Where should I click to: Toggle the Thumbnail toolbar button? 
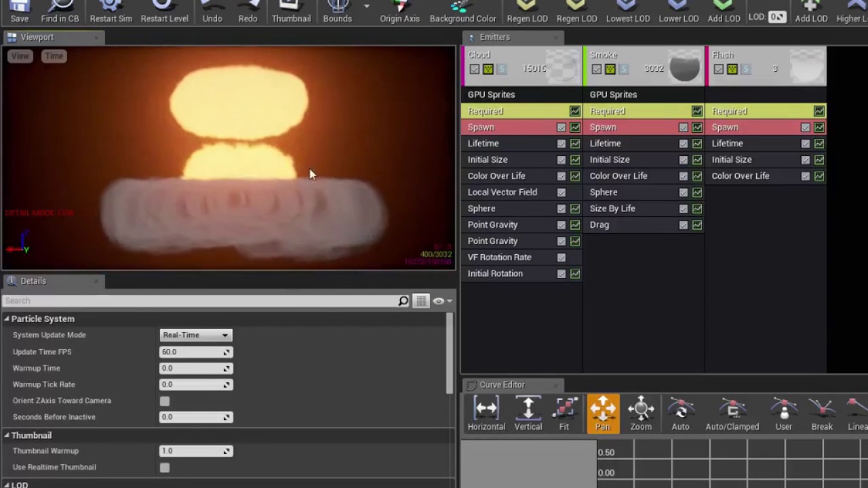click(x=291, y=12)
